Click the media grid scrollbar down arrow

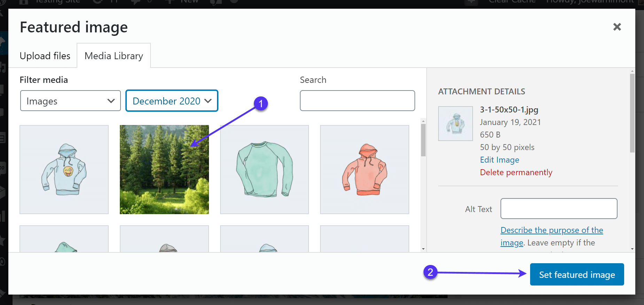(423, 249)
